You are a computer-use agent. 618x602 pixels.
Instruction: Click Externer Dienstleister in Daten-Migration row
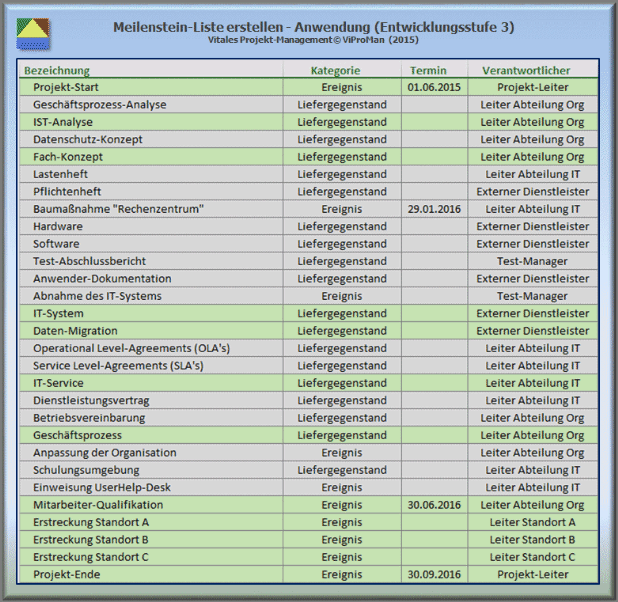(533, 331)
